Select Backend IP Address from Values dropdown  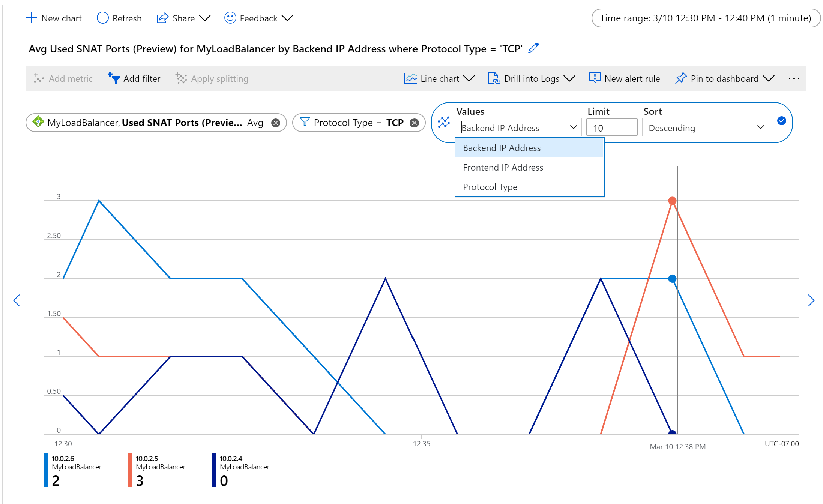point(502,148)
